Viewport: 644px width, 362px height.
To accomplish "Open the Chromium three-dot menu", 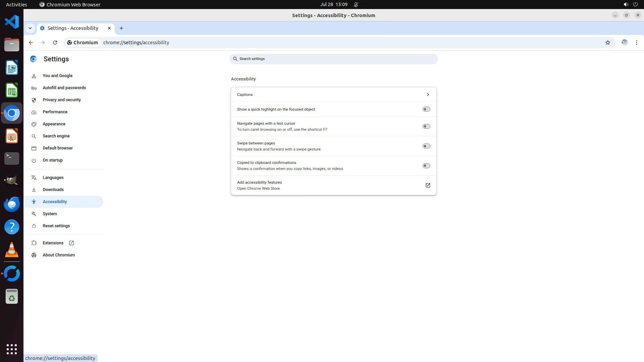I will (636, 43).
